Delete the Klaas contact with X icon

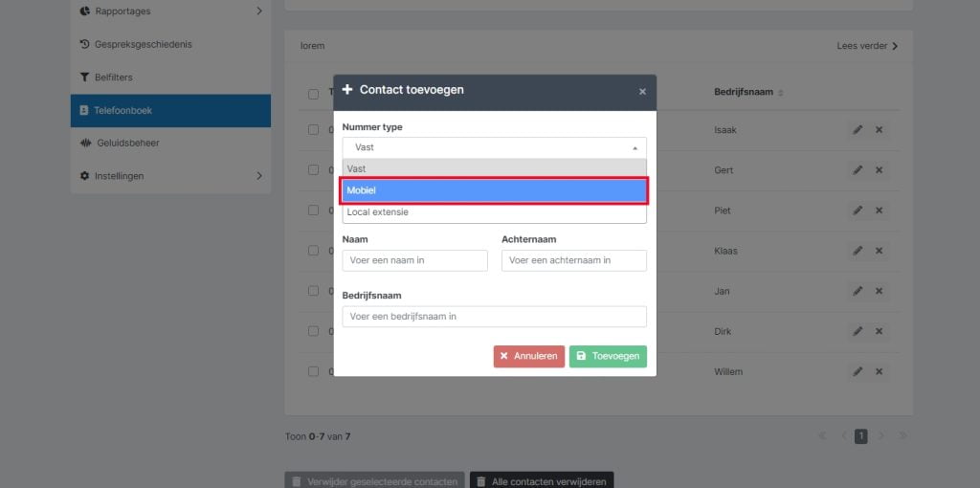[x=879, y=251]
